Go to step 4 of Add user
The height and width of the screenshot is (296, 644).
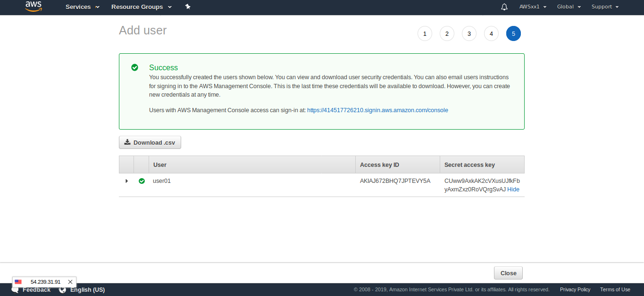click(491, 33)
